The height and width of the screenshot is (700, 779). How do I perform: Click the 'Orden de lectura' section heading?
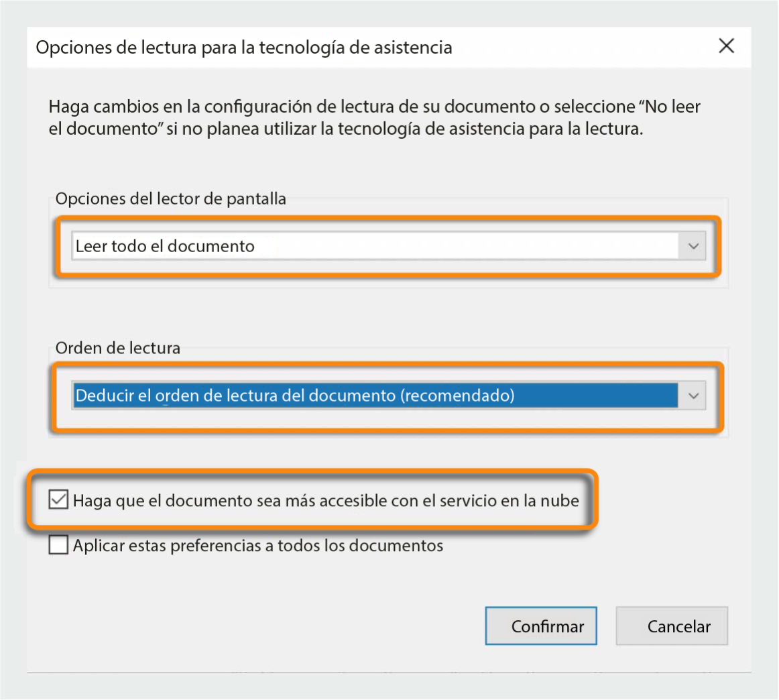[117, 348]
